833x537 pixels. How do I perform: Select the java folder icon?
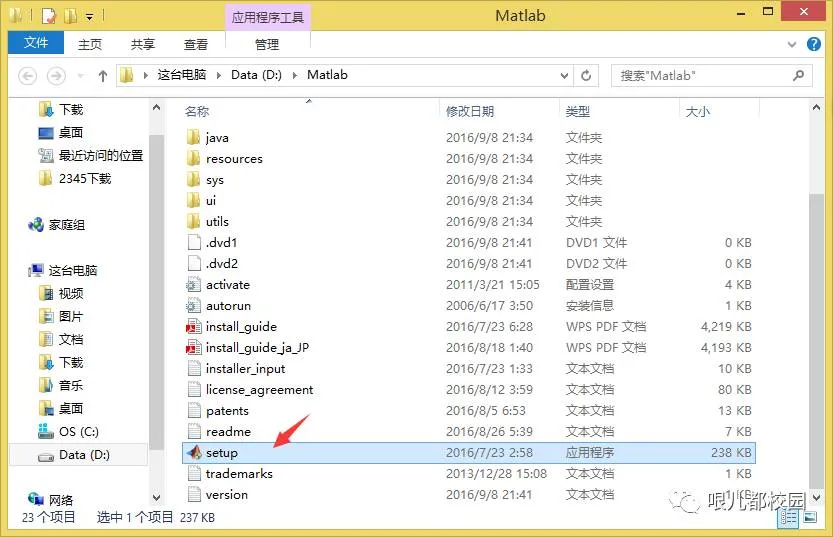194,138
